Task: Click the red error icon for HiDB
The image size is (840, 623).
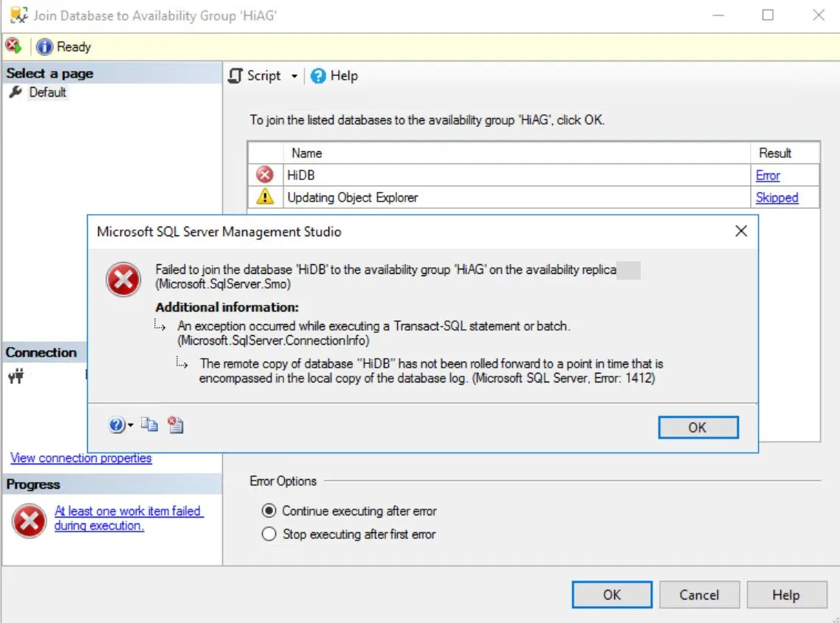Action: (x=265, y=175)
